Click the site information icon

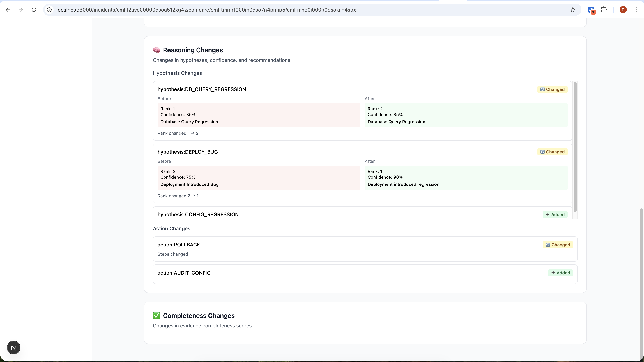click(x=49, y=10)
